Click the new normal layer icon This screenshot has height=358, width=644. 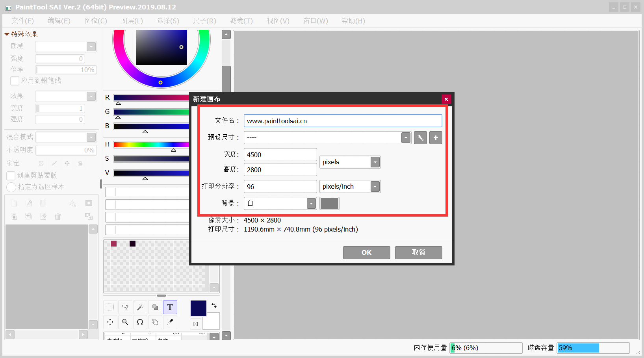[14, 203]
